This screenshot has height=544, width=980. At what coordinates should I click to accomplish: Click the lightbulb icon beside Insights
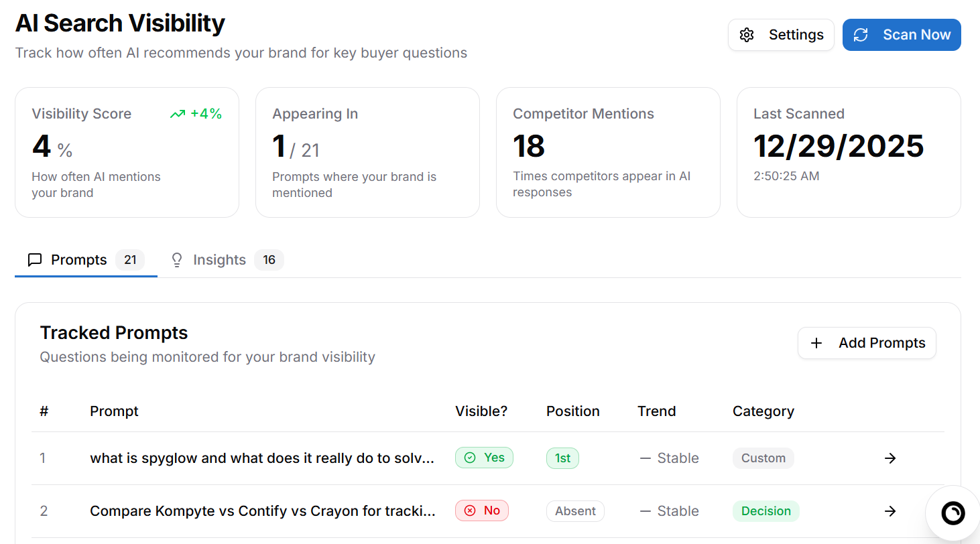coord(176,260)
